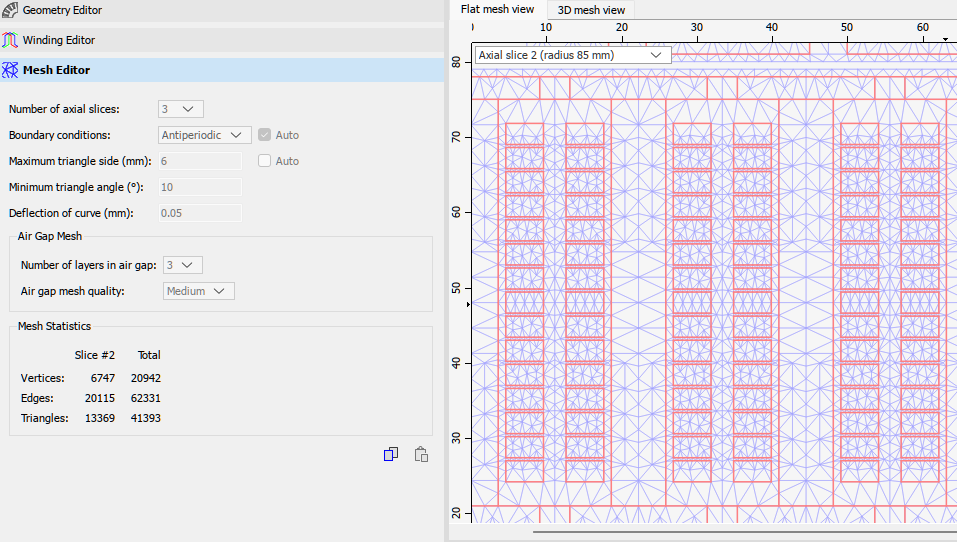The image size is (957, 542).
Task: Open Number of axial slices dropdown
Action: click(x=181, y=109)
